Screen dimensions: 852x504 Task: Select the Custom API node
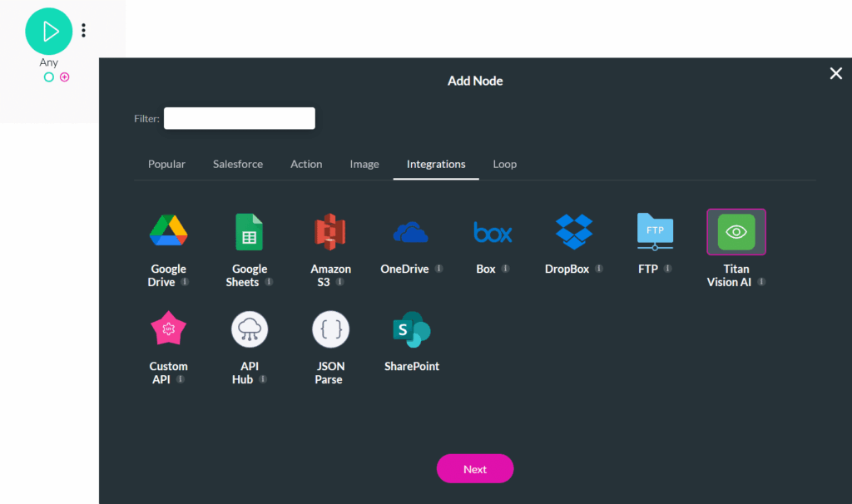(168, 329)
